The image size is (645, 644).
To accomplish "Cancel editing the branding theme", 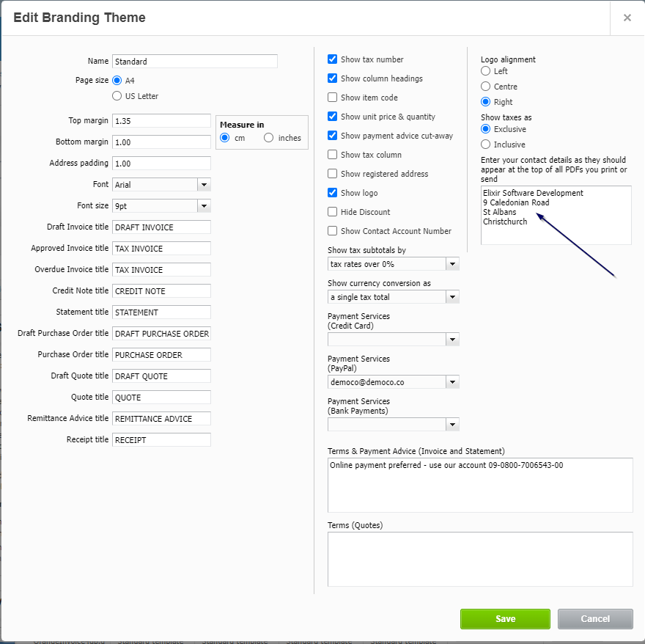I will click(x=595, y=618).
